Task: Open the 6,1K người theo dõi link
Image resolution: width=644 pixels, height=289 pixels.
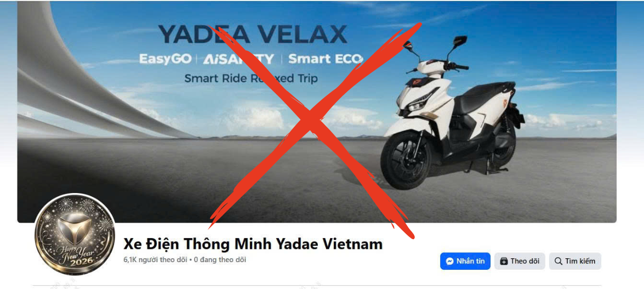Action: 155,260
